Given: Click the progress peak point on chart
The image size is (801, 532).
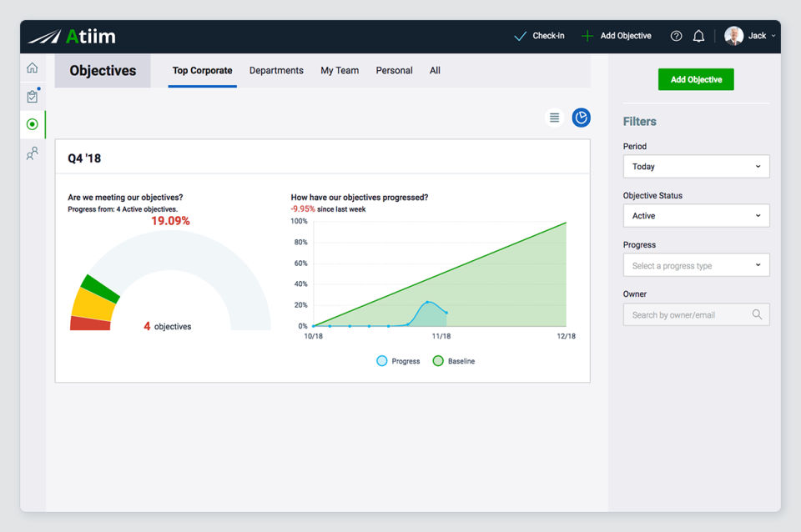Looking at the screenshot, I should pyautogui.click(x=427, y=302).
